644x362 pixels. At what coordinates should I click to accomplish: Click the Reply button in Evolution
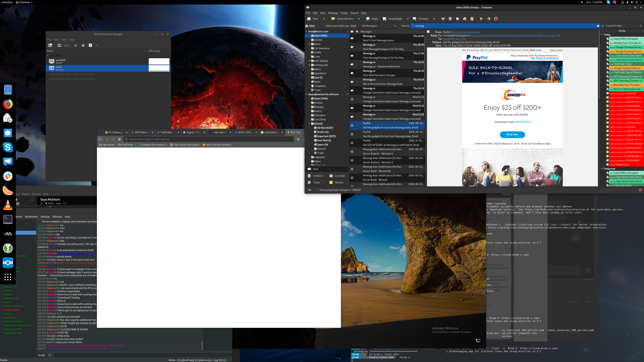click(372, 19)
